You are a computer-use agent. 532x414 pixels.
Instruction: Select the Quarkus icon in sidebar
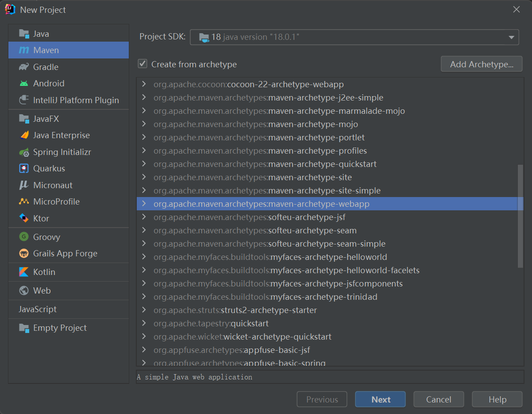coord(24,168)
